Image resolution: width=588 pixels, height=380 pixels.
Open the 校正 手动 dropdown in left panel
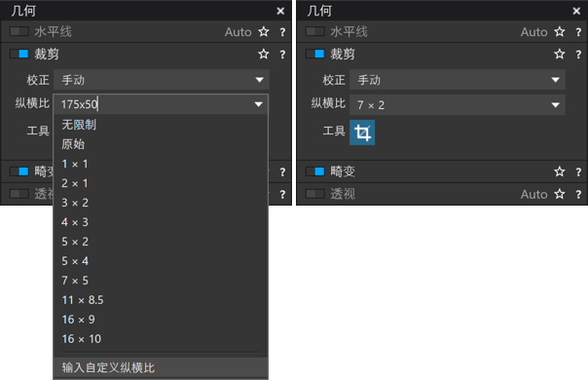coord(162,80)
